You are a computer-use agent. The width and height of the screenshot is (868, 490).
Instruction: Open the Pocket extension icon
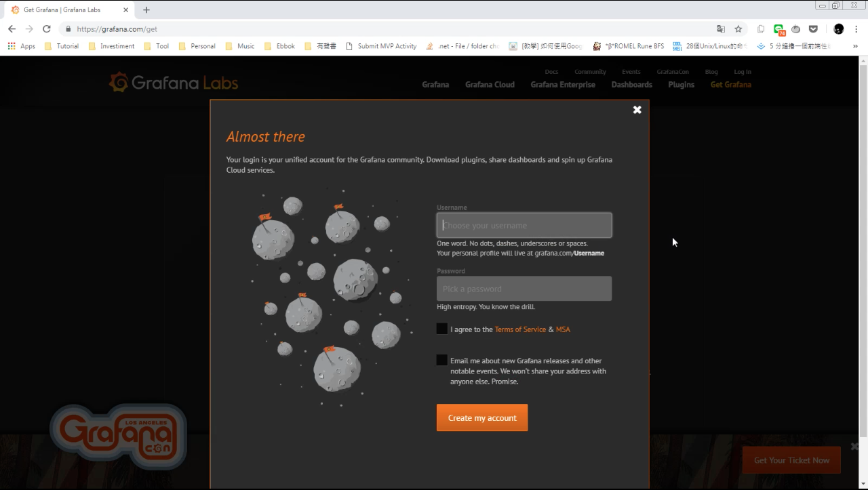813,29
